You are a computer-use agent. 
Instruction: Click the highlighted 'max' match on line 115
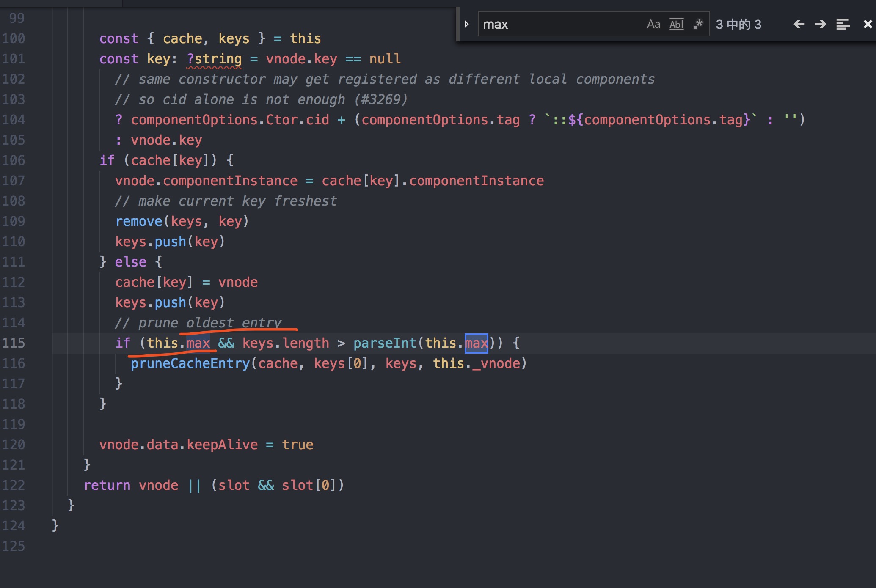(x=477, y=343)
